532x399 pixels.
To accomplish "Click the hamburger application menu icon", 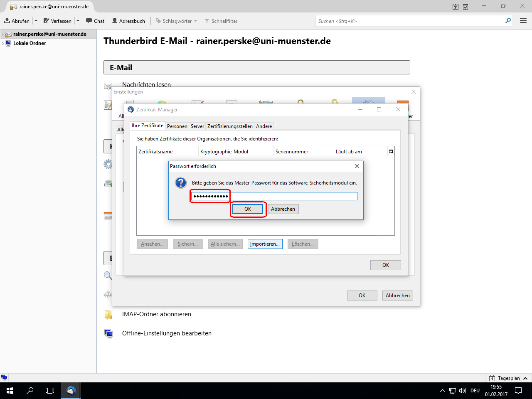I will click(523, 21).
